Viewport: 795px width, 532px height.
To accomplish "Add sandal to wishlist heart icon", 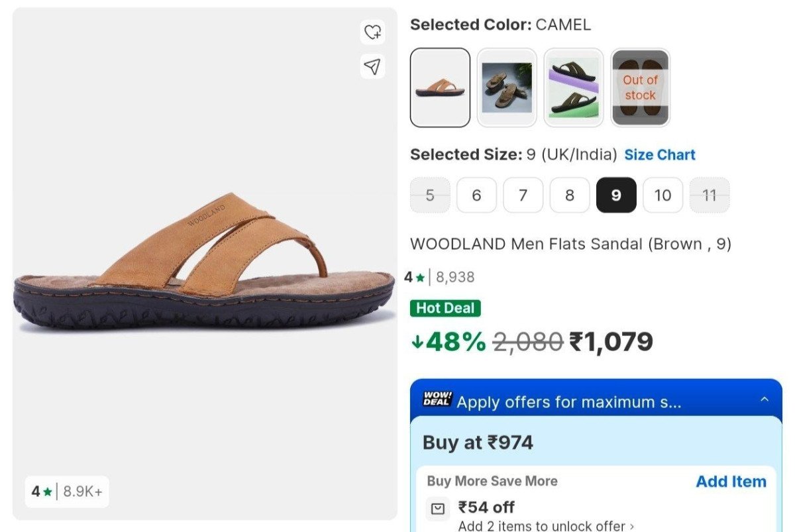I will coord(373,31).
